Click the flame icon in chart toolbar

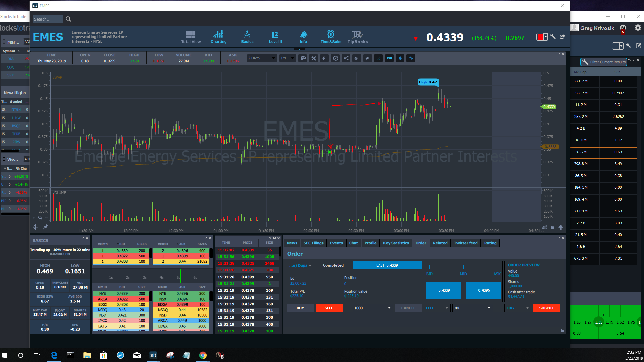(x=356, y=58)
